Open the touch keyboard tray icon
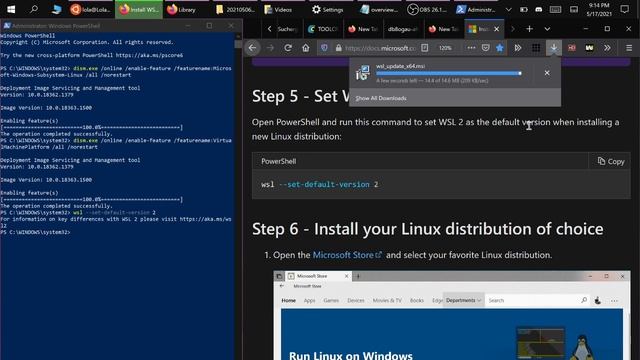 tap(555, 9)
